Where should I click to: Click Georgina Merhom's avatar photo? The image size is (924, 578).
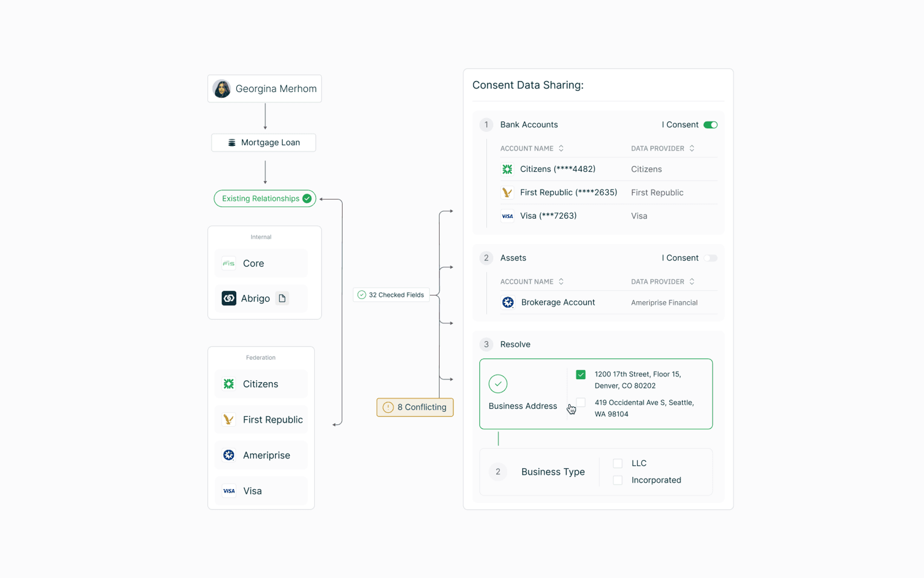pyautogui.click(x=221, y=89)
